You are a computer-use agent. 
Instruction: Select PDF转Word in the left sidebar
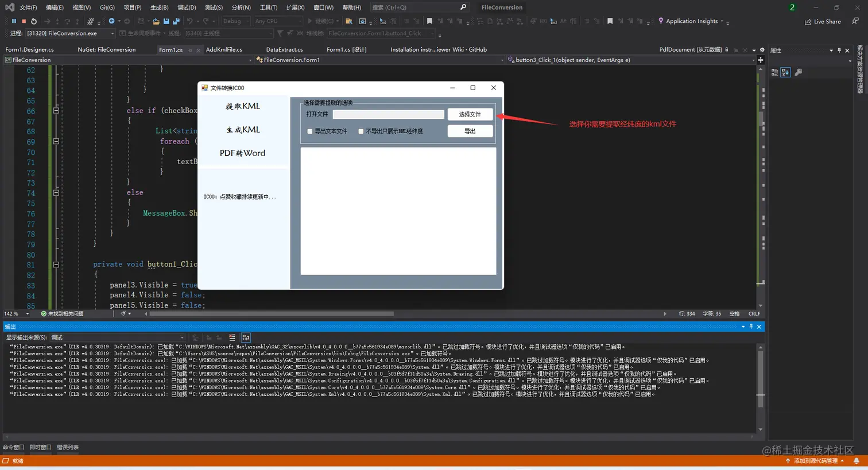click(x=243, y=153)
